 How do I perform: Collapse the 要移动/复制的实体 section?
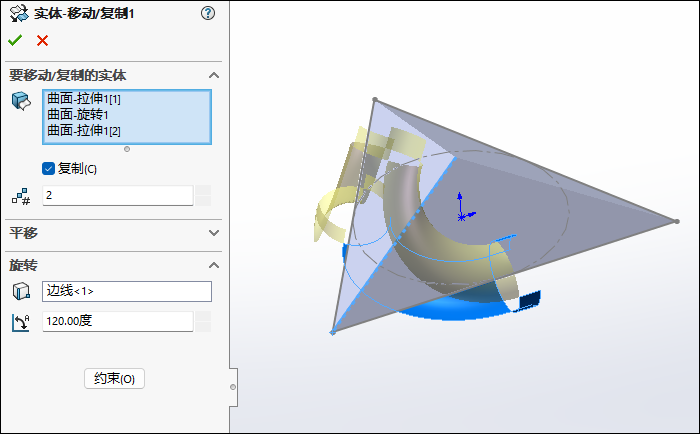click(x=214, y=75)
